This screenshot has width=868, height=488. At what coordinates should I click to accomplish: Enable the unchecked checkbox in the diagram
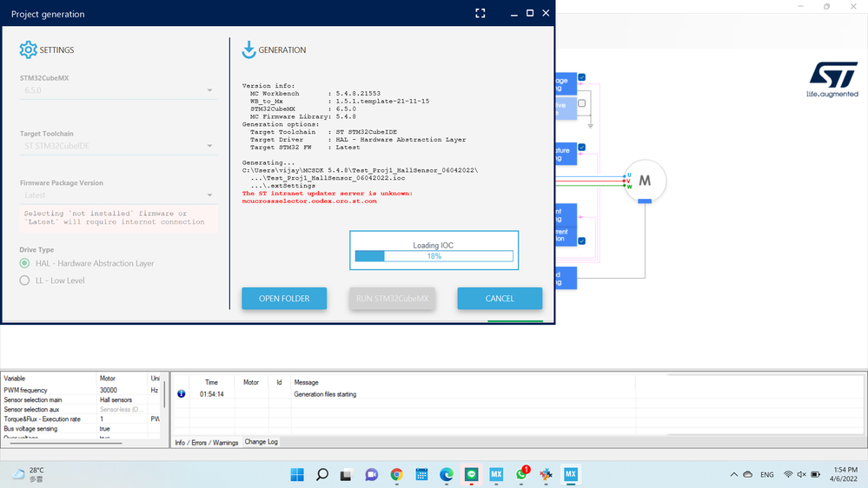[582, 103]
